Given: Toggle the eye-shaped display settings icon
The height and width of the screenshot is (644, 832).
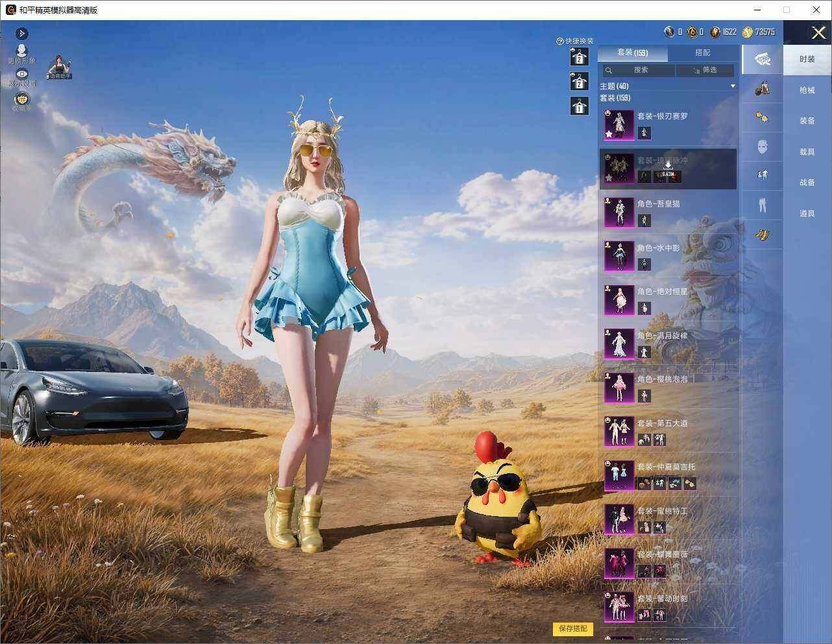Looking at the screenshot, I should coord(22,75).
